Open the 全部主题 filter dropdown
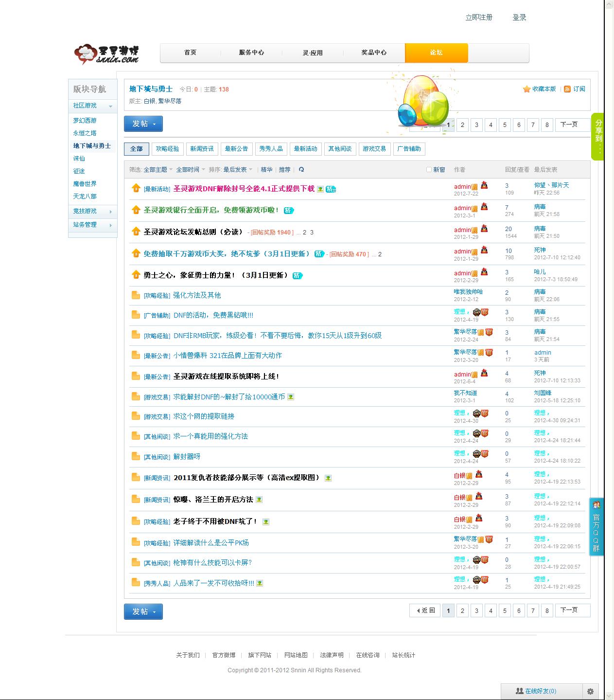 pos(158,170)
